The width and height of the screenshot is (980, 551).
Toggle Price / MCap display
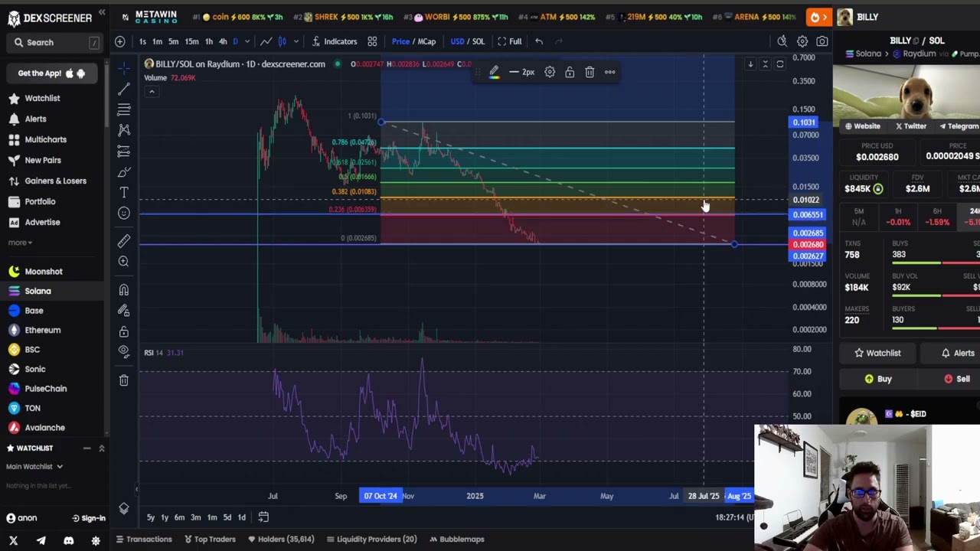(x=413, y=41)
